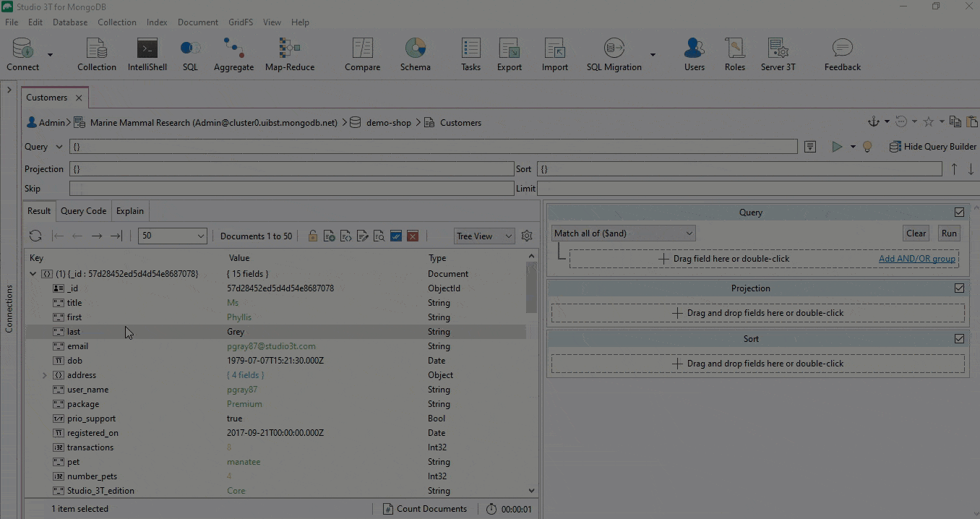The height and width of the screenshot is (519, 980).
Task: Open the Tasks manager
Action: (470, 55)
